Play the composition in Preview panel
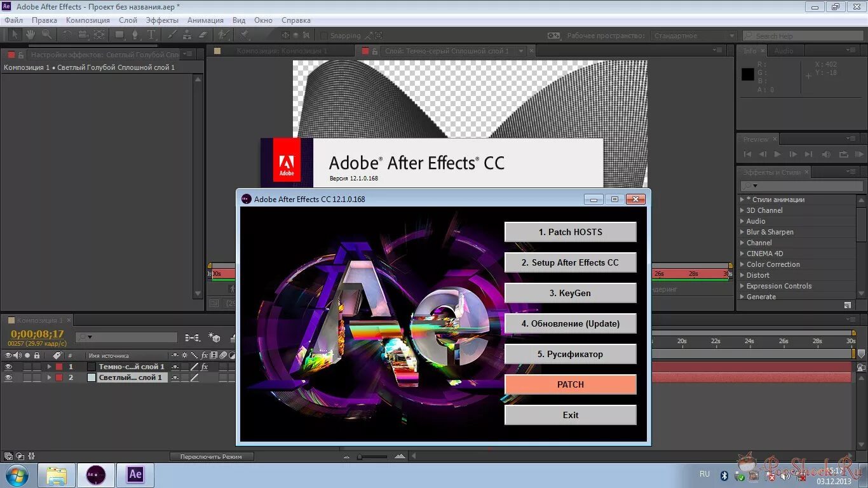868x488 pixels. tap(778, 154)
